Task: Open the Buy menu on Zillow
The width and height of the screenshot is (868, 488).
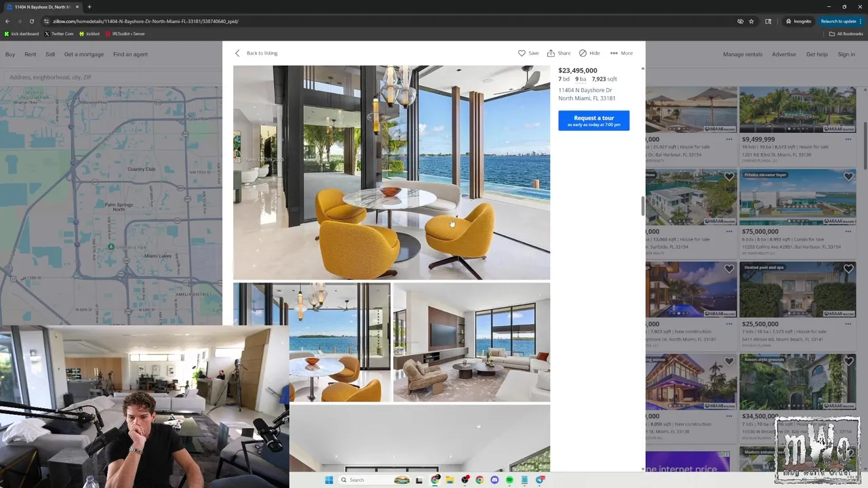Action: pos(10,54)
